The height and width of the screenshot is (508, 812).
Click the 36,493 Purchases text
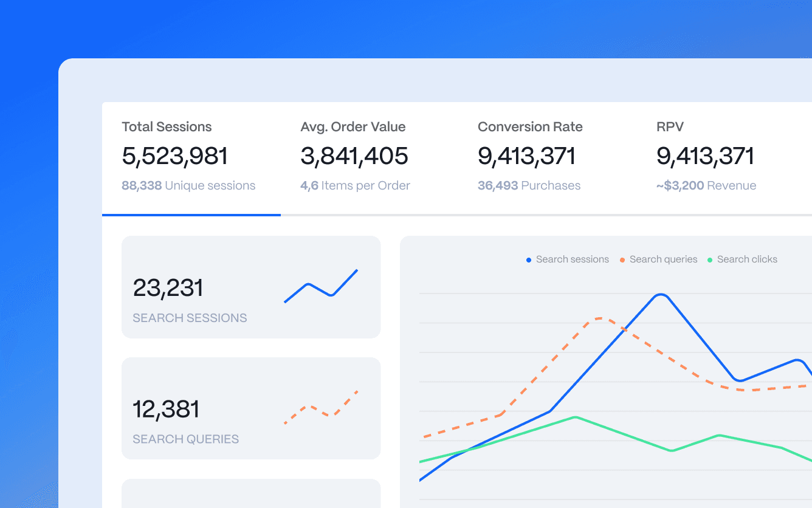[529, 186]
